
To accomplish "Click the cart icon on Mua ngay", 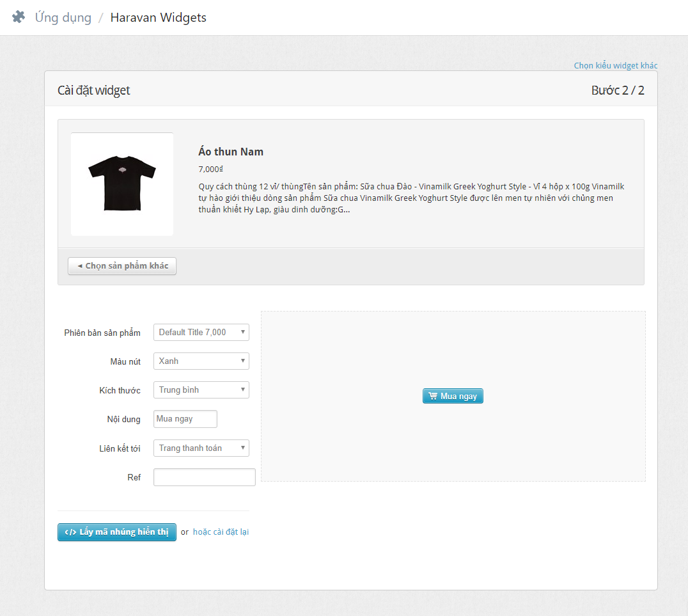I will point(433,396).
